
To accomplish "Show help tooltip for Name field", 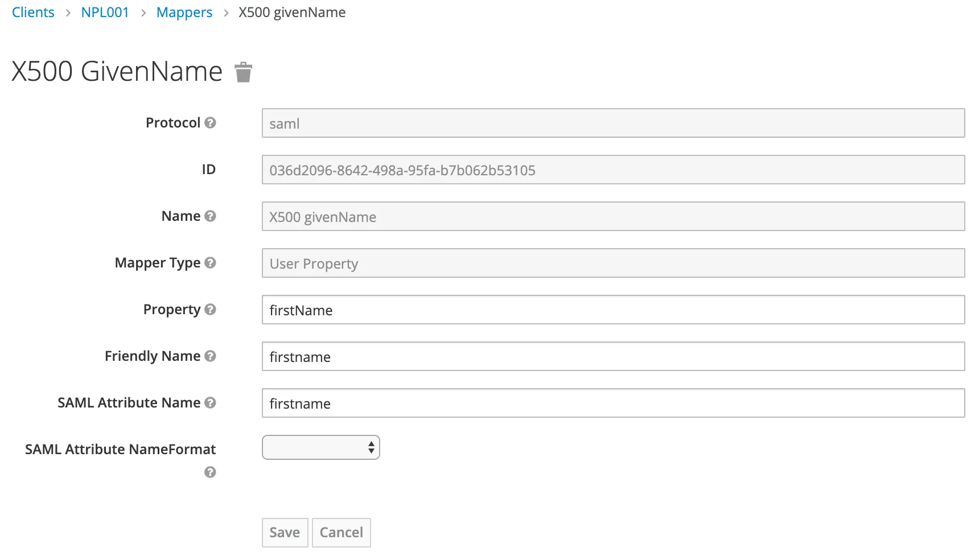I will [x=210, y=216].
